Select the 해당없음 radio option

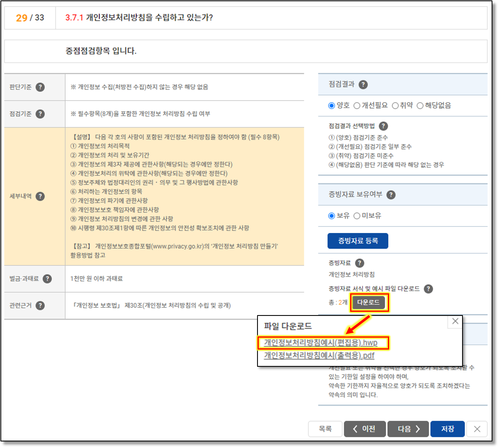pyautogui.click(x=420, y=106)
